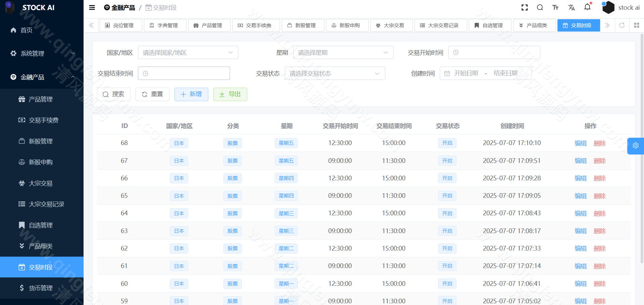This screenshot has width=644, height=305.
Task: Click the 新增 button to add a record
Action: pos(191,94)
